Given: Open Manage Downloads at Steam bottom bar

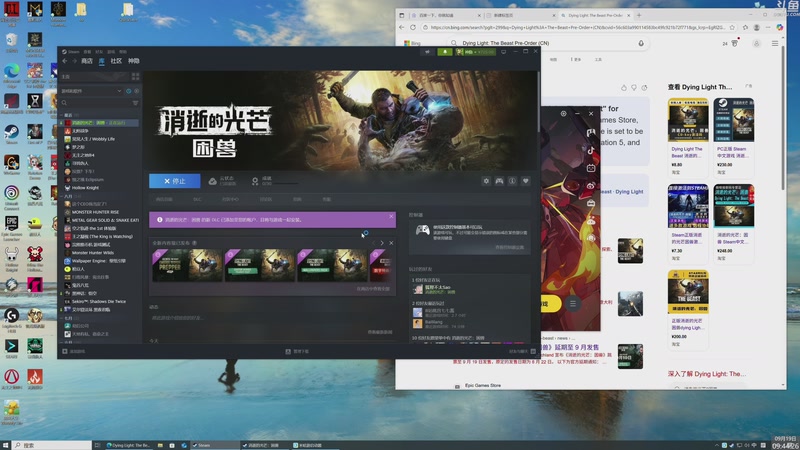Looking at the screenshot, I should click(297, 352).
